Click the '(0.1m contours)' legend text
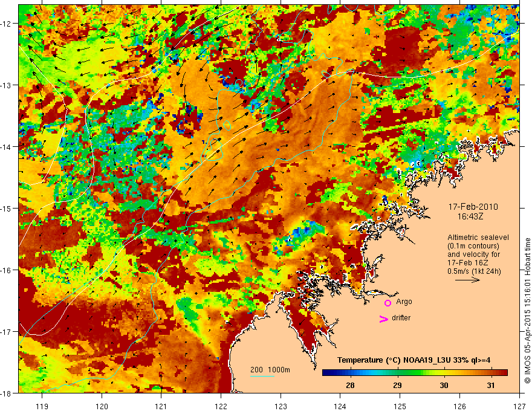This screenshot has height=411, width=532. [x=473, y=246]
